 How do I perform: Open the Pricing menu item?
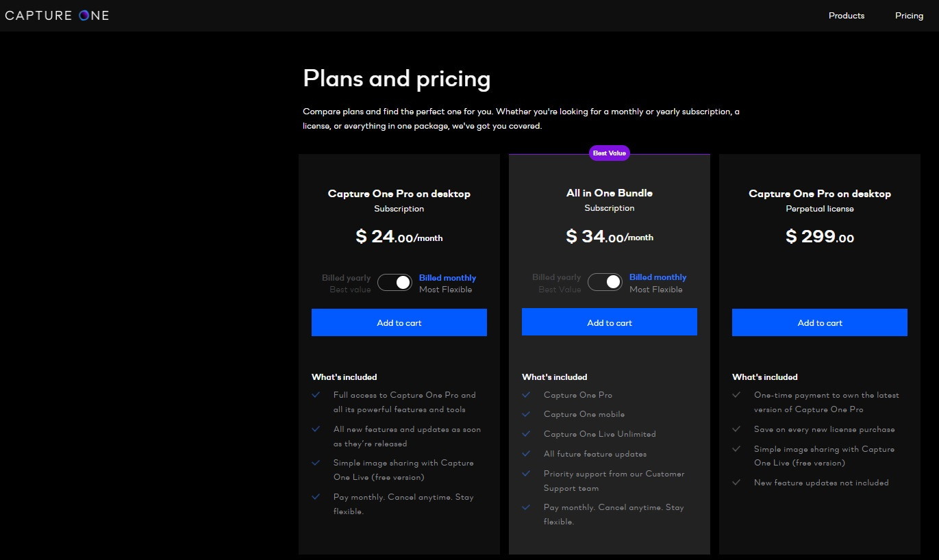(909, 16)
